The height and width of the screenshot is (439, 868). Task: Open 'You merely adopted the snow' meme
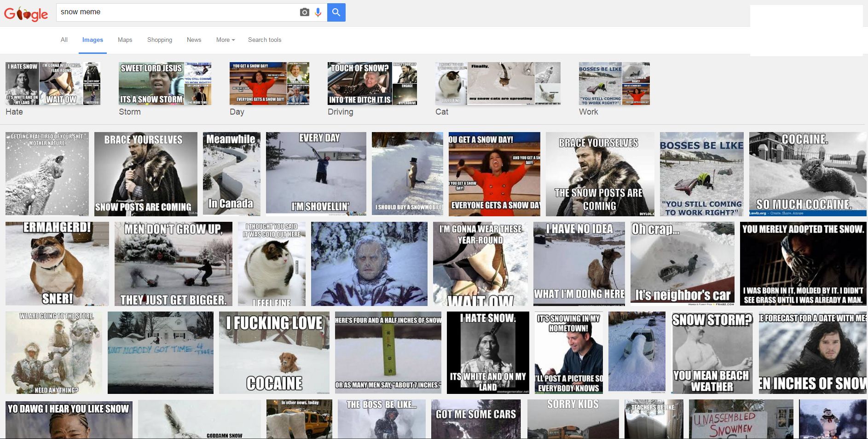[803, 264]
